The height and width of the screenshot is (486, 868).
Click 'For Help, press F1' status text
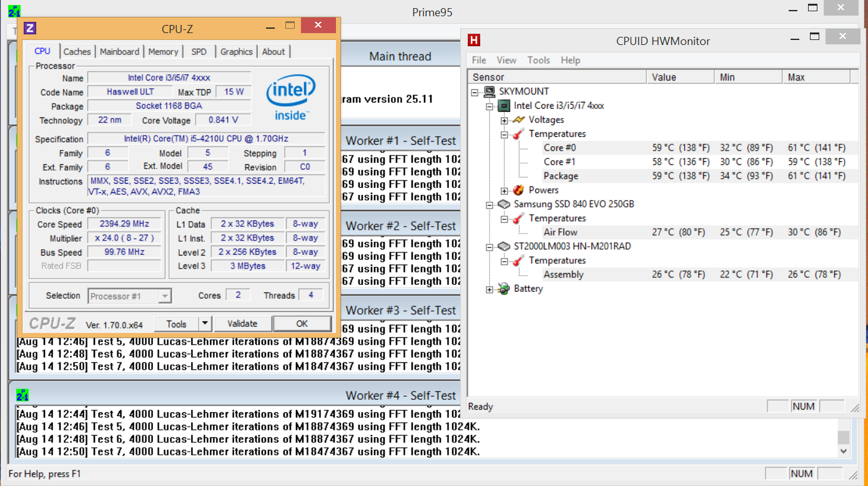(x=44, y=474)
